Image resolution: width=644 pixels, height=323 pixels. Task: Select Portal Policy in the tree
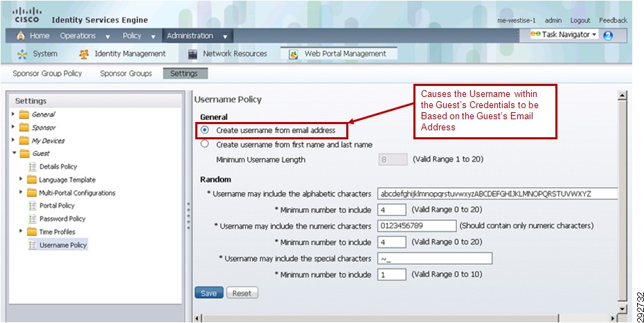pos(57,205)
